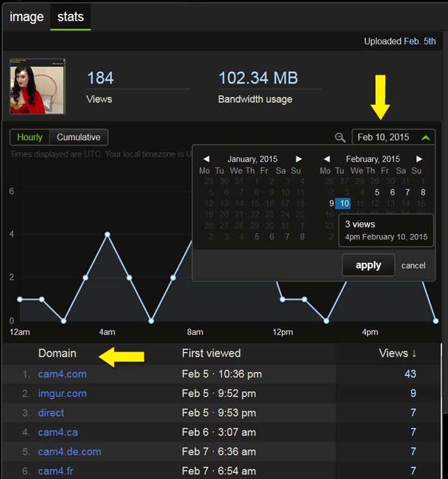Click the 184 views count
This screenshot has height=479, width=448.
(100, 78)
